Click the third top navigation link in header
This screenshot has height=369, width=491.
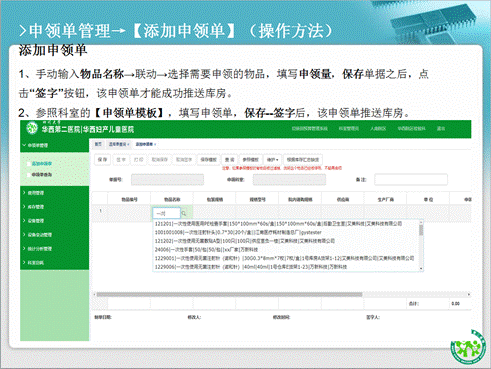[378, 128]
